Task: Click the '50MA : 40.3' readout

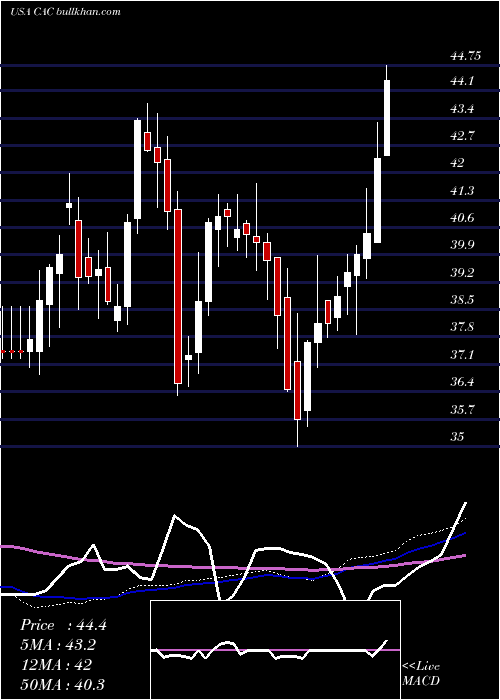Action: coord(62,684)
